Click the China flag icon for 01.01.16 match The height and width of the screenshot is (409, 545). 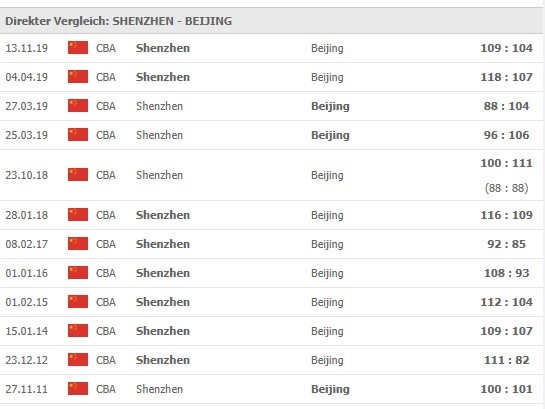78,273
